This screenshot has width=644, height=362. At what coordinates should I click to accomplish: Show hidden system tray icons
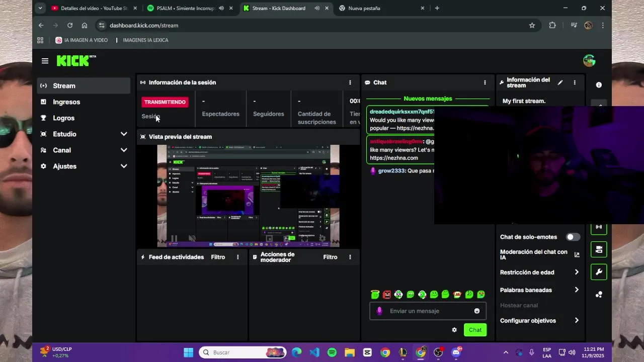pos(506,352)
